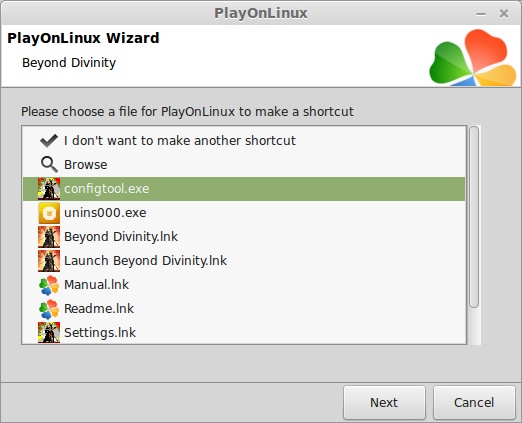The image size is (522, 423).
Task: Select Readme.lnk in the list
Action: [244, 309]
